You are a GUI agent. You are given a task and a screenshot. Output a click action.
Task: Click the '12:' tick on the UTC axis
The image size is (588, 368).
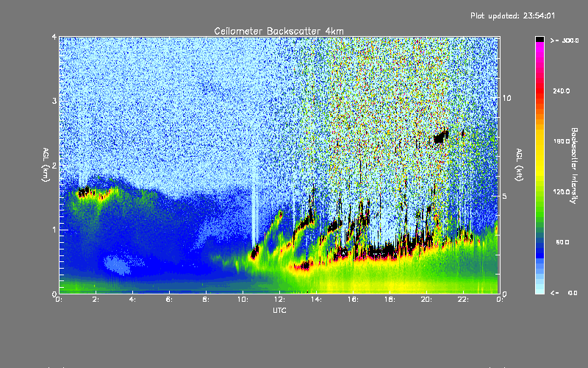(x=279, y=300)
